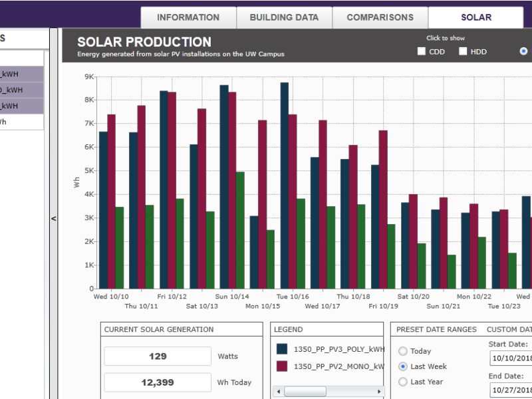Switch to the Building Data tab
The width and height of the screenshot is (532, 399).
point(284,18)
